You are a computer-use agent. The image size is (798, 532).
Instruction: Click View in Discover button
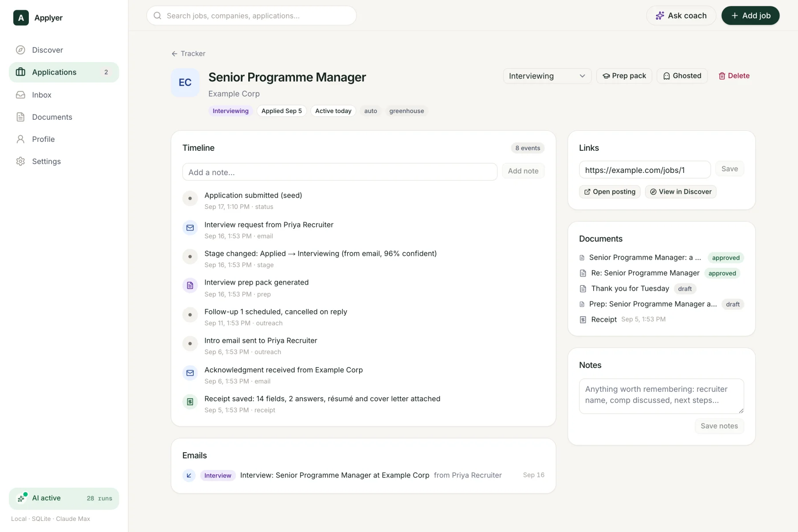[681, 192]
